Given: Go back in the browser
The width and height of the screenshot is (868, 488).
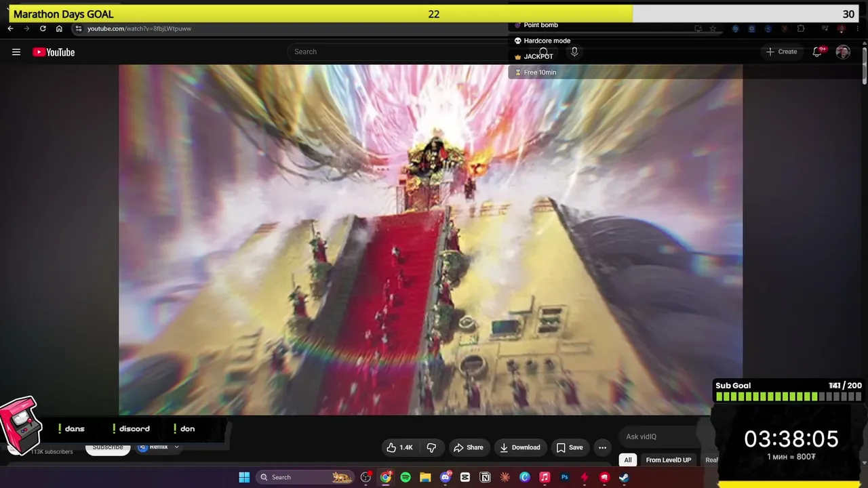Looking at the screenshot, I should tap(10, 28).
